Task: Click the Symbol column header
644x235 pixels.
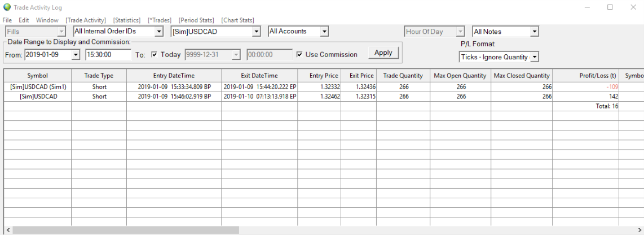Action: [x=37, y=76]
